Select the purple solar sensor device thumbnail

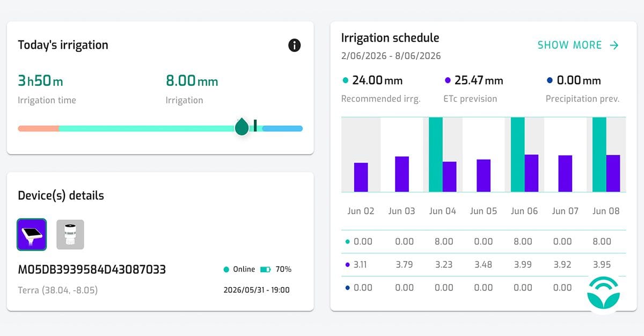coord(32,234)
